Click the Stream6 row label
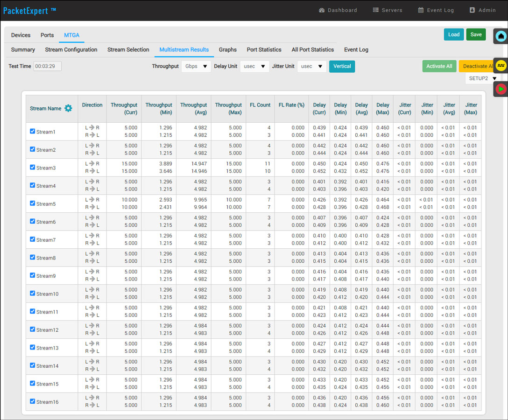Image resolution: width=508 pixels, height=420 pixels. click(x=46, y=222)
